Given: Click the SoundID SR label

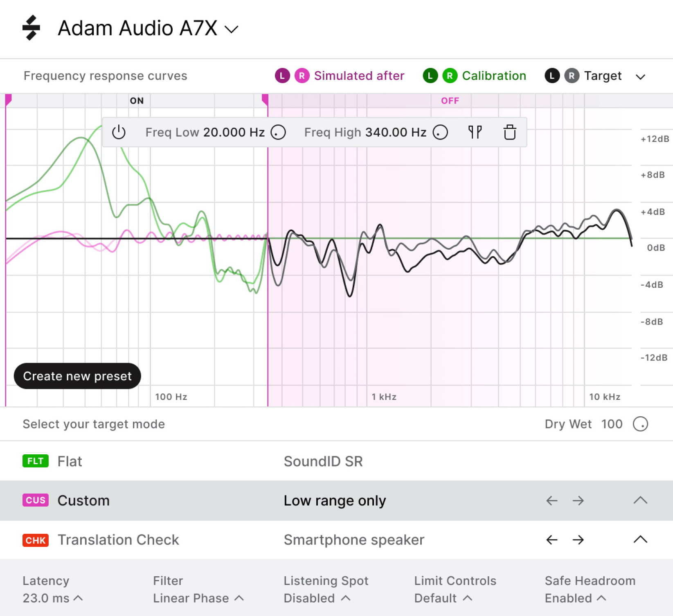Looking at the screenshot, I should tap(323, 461).
